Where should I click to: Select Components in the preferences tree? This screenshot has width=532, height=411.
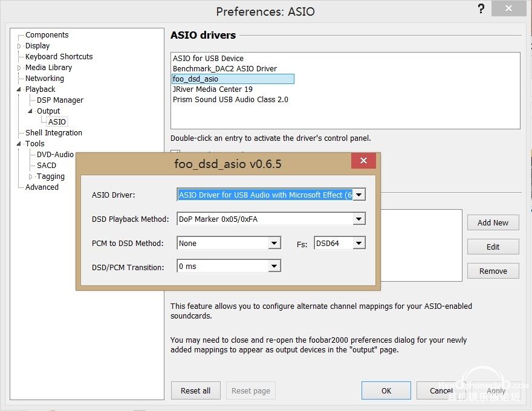(x=47, y=35)
